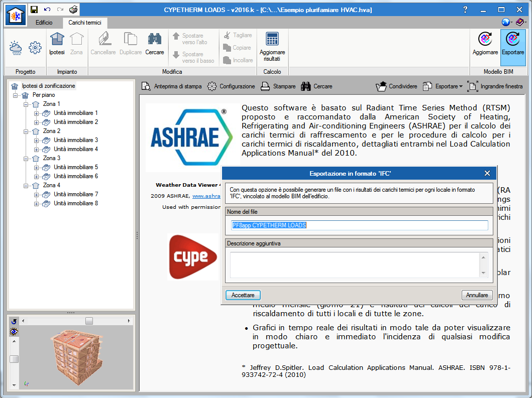
Task: Open project settings gear icon
Action: [x=35, y=48]
